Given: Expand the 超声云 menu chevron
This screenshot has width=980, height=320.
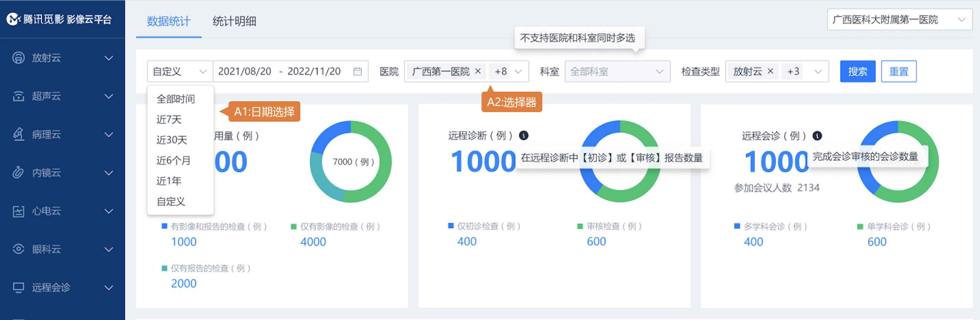Looking at the screenshot, I should [x=109, y=97].
